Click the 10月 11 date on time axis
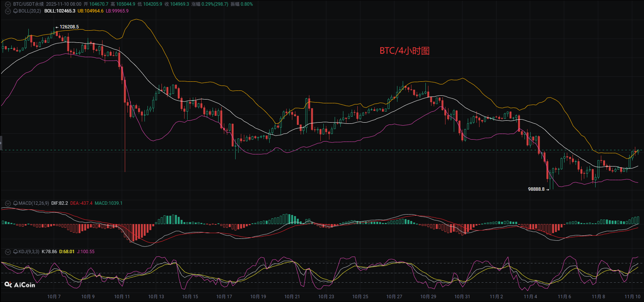Screen dimensions: 644x302 tap(122, 297)
